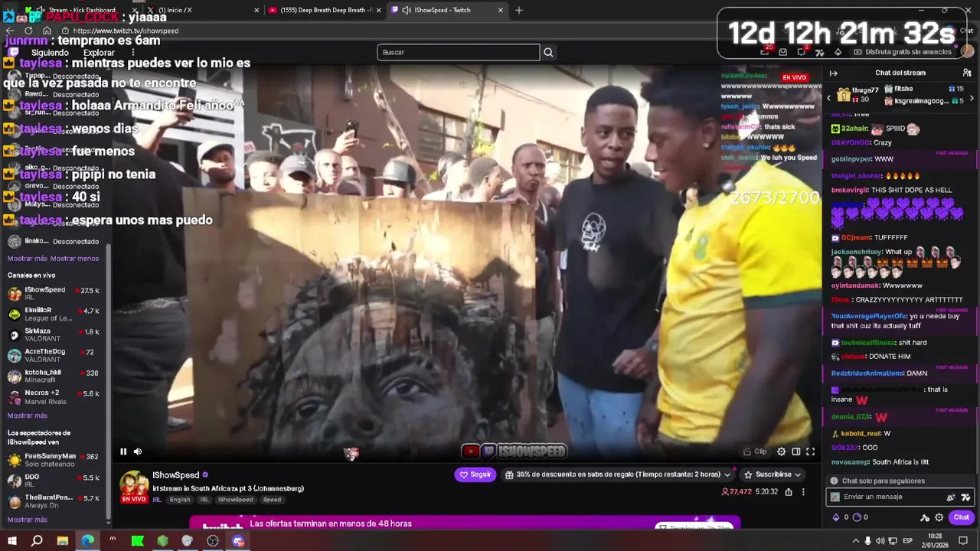This screenshot has height=551, width=980.
Task: Open the Explorar tab
Action: [x=99, y=53]
